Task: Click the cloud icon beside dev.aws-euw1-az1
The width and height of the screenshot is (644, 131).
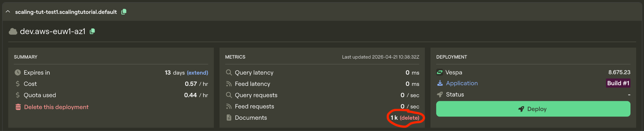Action: point(13,31)
